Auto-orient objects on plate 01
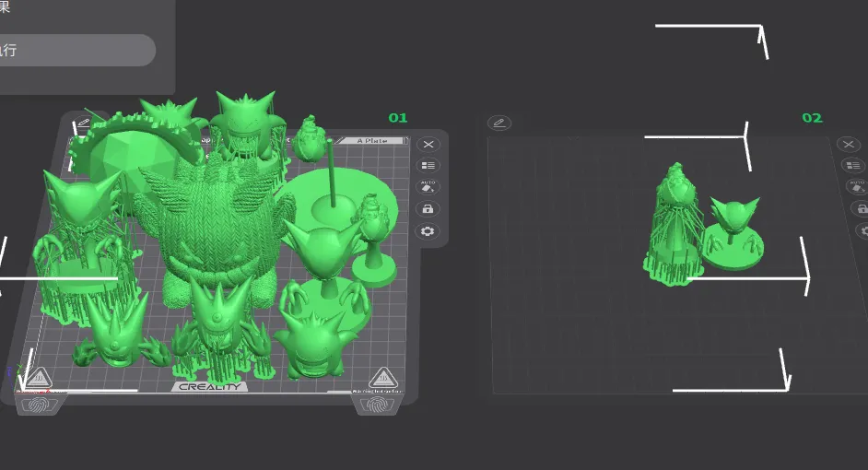Image resolution: width=868 pixels, height=470 pixels. point(428,186)
